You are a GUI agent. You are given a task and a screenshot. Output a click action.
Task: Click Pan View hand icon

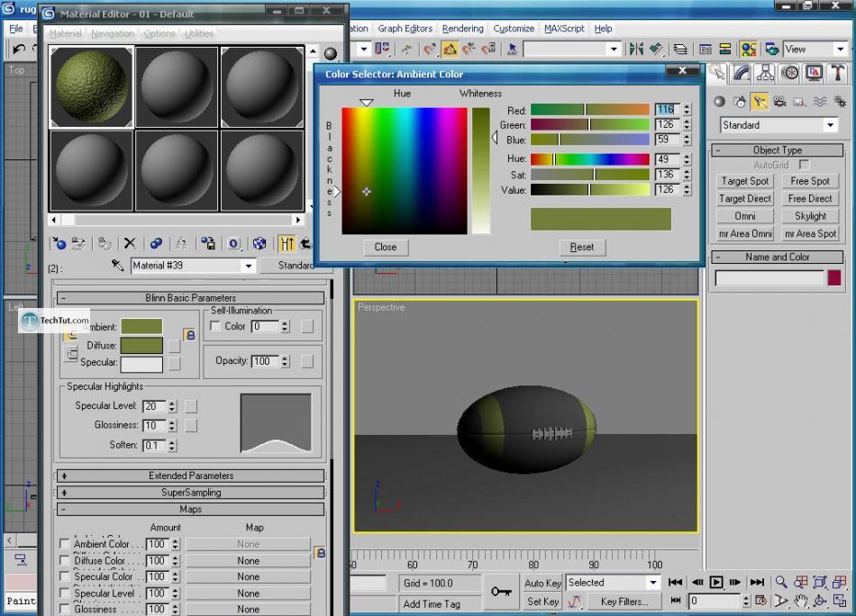[801, 602]
